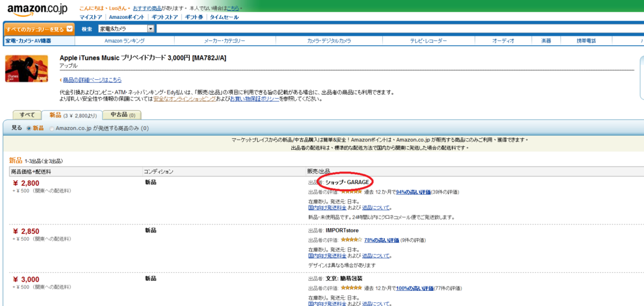
Task: Open オーディオ section
Action: 503,41
